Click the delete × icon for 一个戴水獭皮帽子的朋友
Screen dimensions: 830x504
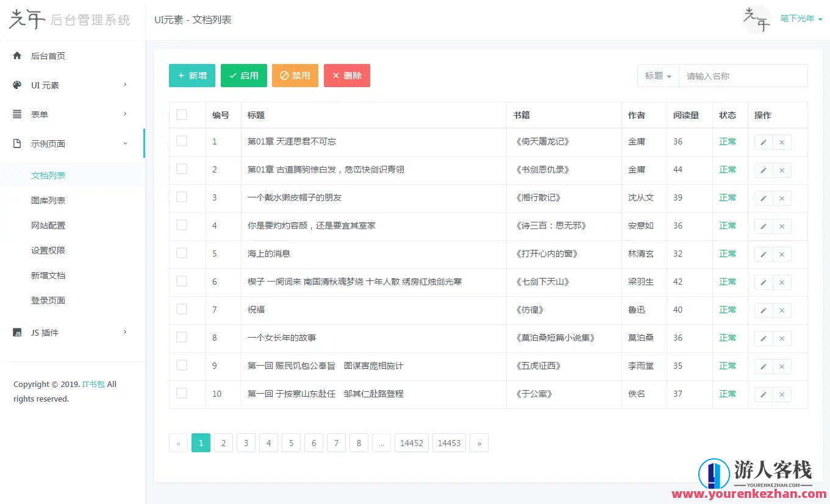[781, 198]
